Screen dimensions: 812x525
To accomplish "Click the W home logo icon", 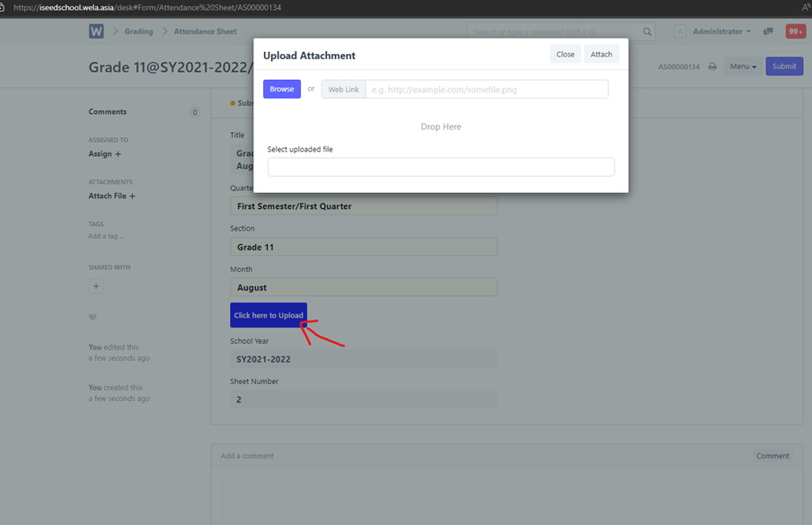I will click(96, 31).
